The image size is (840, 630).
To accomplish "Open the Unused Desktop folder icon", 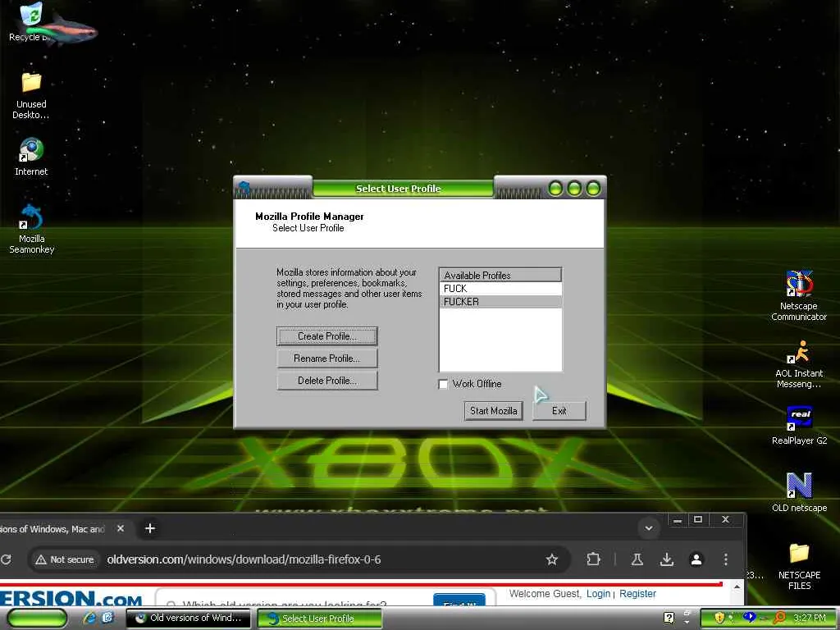I will [x=31, y=95].
